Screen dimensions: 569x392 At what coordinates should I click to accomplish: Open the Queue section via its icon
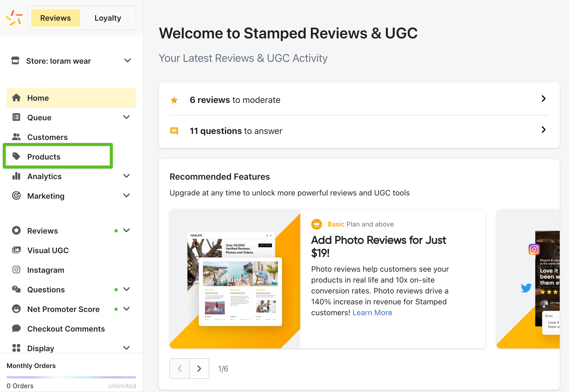pyautogui.click(x=16, y=117)
